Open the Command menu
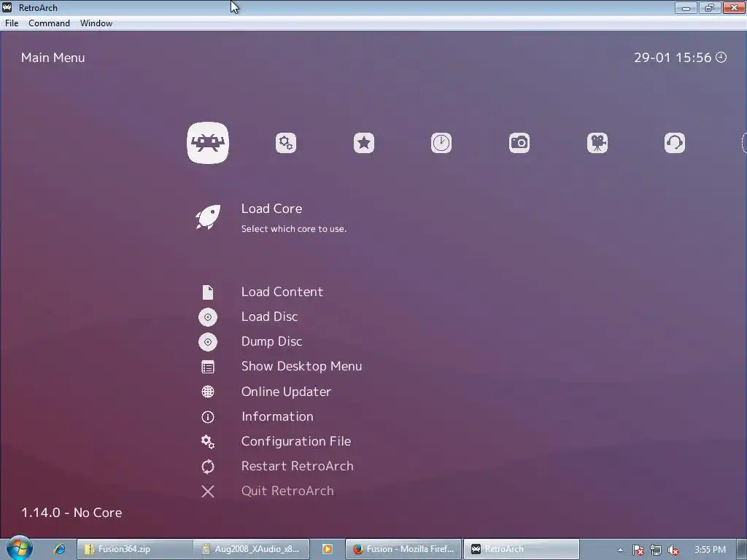This screenshot has width=747, height=560. pos(49,23)
